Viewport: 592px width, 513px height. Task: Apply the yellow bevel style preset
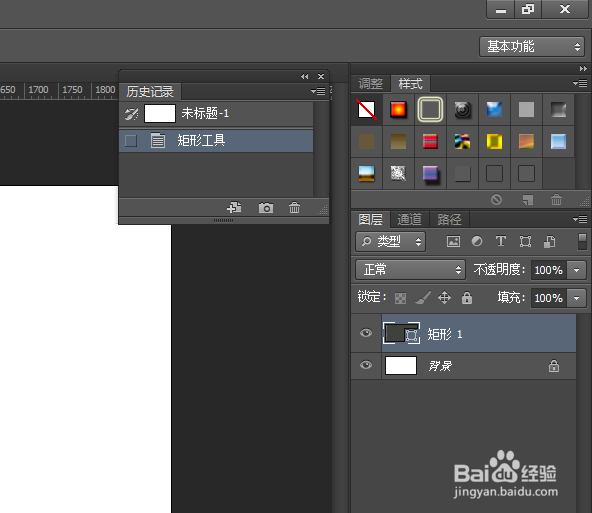pos(494,142)
